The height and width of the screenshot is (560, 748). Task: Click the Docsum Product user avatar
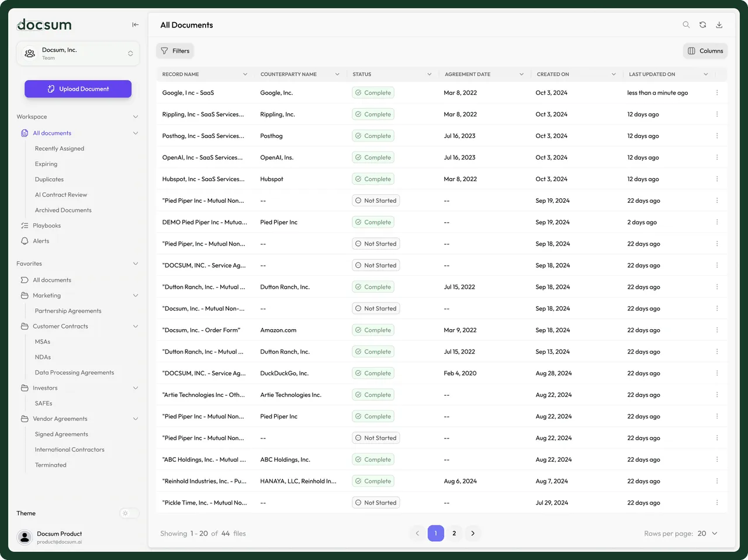[25, 537]
